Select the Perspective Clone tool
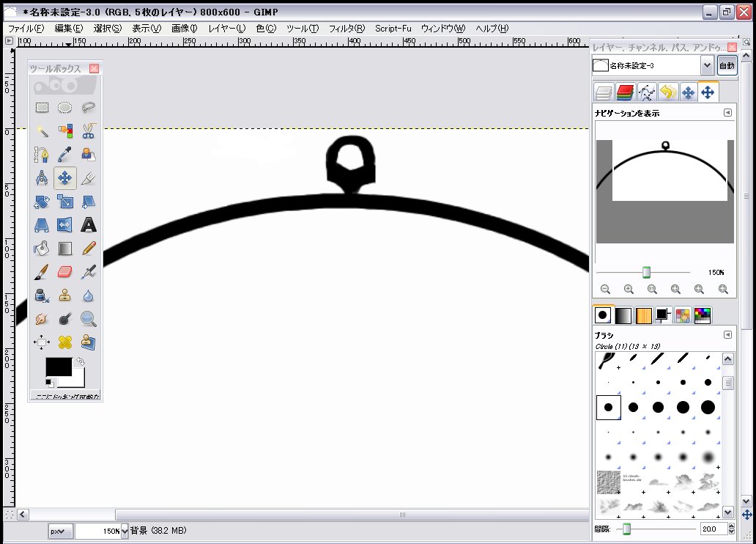The image size is (756, 544). pyautogui.click(x=88, y=342)
